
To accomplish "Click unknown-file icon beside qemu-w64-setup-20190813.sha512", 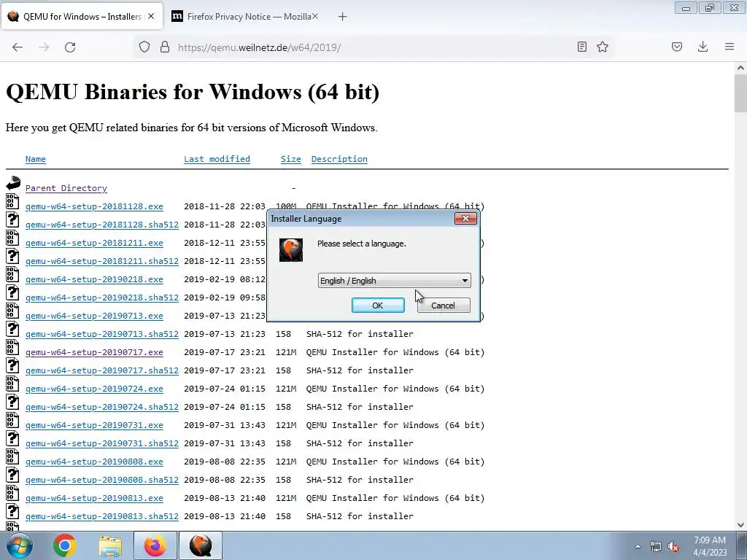I will pos(12,510).
